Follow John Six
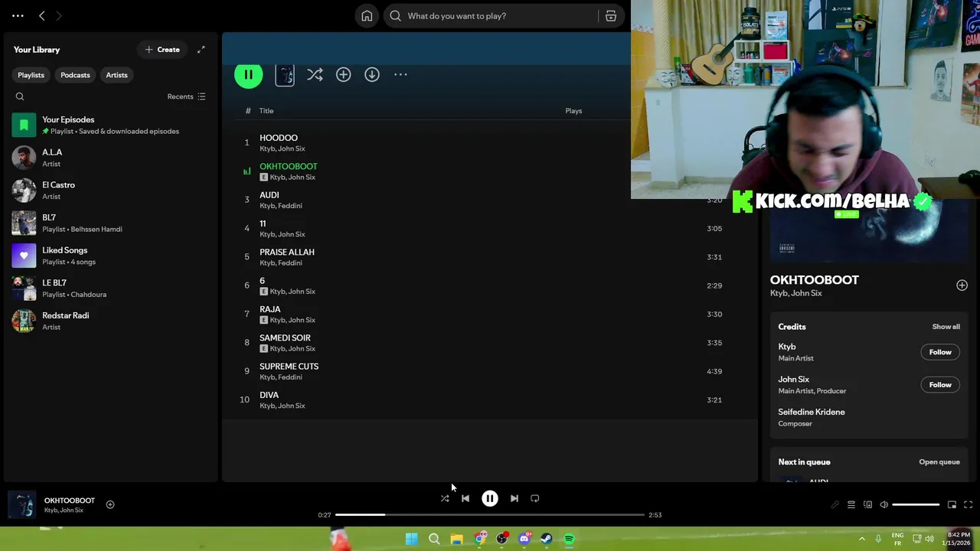Viewport: 980px width, 551px height. click(940, 385)
